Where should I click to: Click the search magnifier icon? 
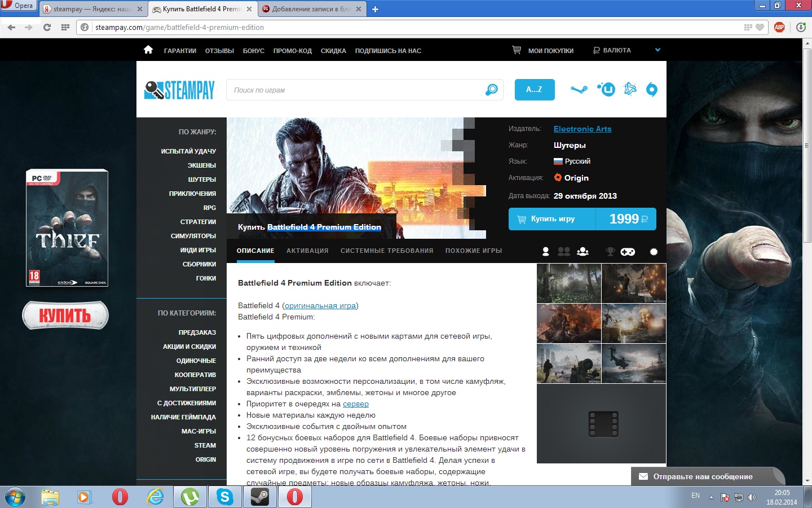[x=492, y=89]
